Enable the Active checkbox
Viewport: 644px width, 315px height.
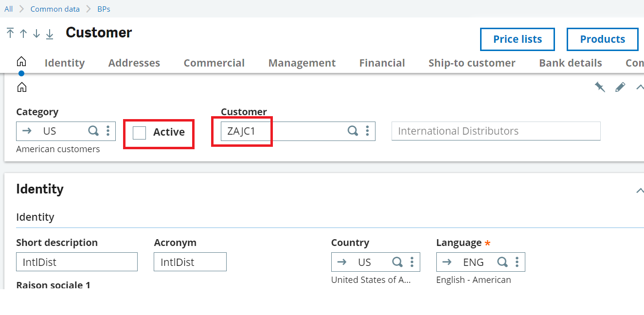(x=139, y=132)
